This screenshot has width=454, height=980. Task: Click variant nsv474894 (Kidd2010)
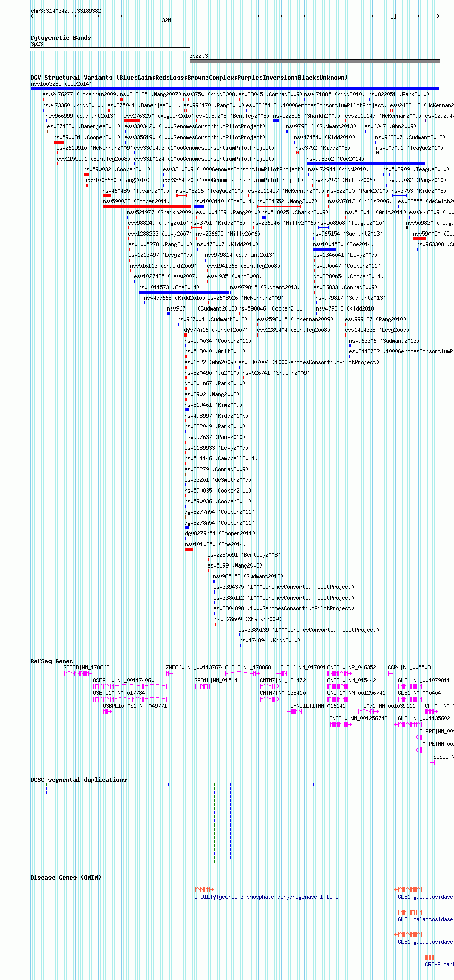pyautogui.click(x=270, y=640)
